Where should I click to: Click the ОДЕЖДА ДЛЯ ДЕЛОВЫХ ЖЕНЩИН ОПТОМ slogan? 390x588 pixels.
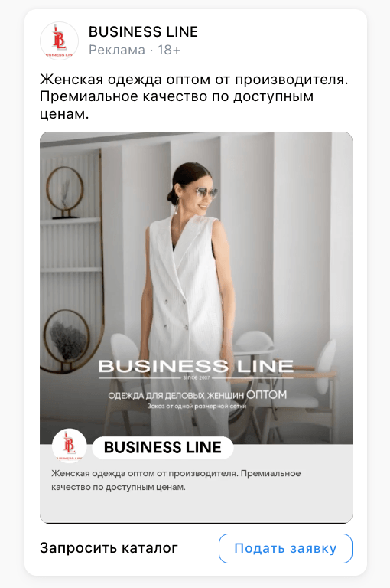point(197,395)
